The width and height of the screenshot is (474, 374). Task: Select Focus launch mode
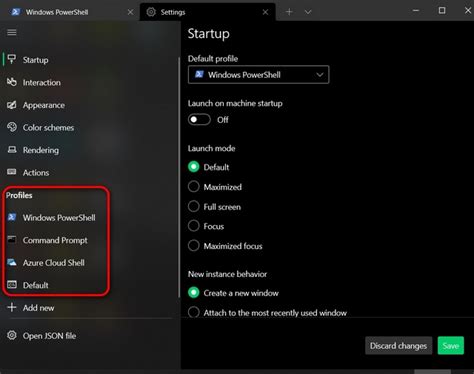point(194,226)
